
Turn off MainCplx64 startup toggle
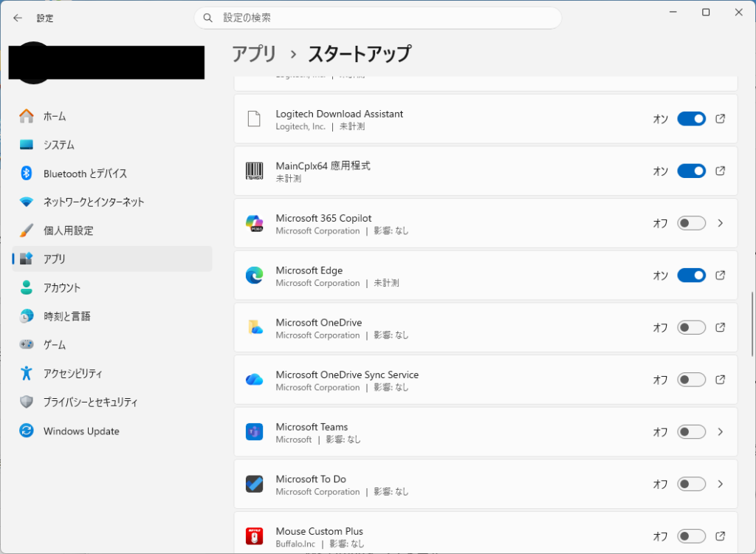tap(691, 171)
